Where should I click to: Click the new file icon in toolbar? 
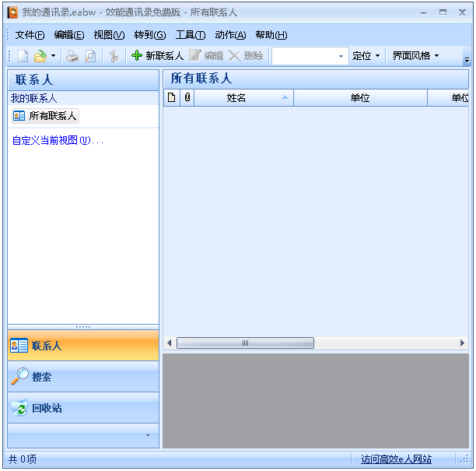23,56
